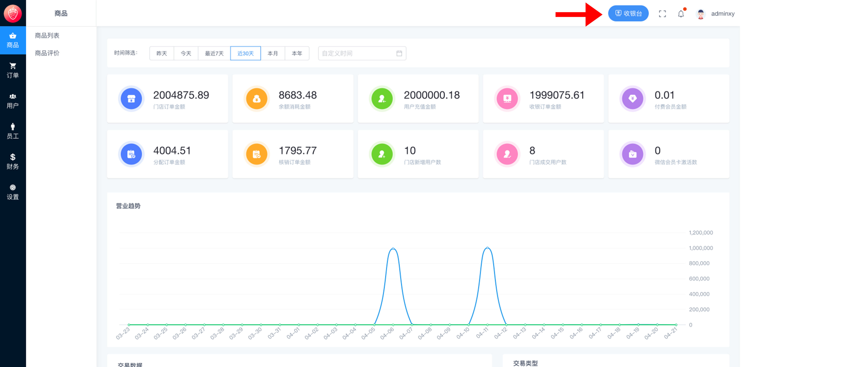Toggle fullscreen mode icon
The image size is (868, 367).
pyautogui.click(x=662, y=14)
